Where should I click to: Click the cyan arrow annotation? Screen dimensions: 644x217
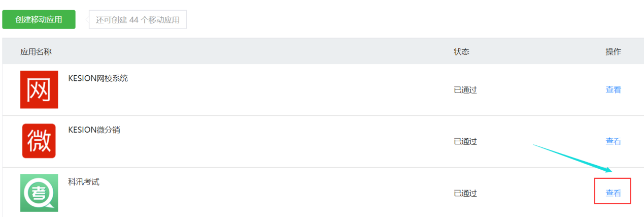pos(572,158)
